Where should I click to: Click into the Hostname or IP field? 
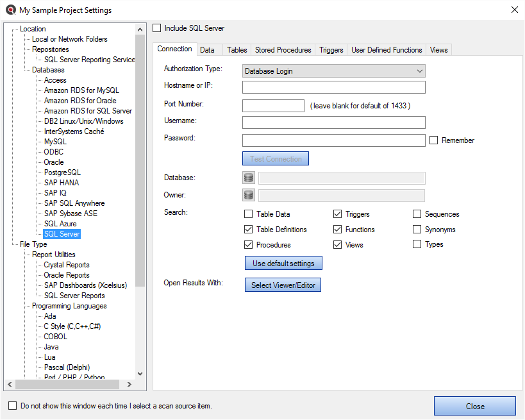334,87
